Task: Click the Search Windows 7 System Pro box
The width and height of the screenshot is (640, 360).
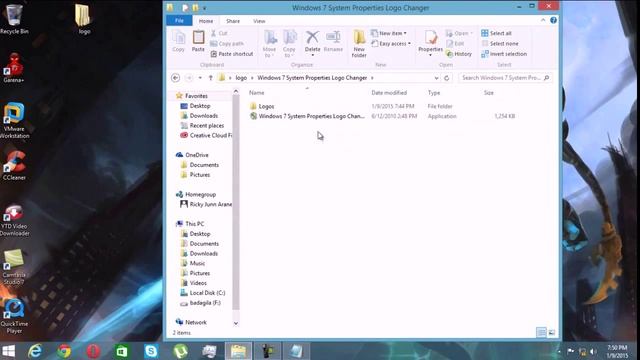Action: [505, 78]
